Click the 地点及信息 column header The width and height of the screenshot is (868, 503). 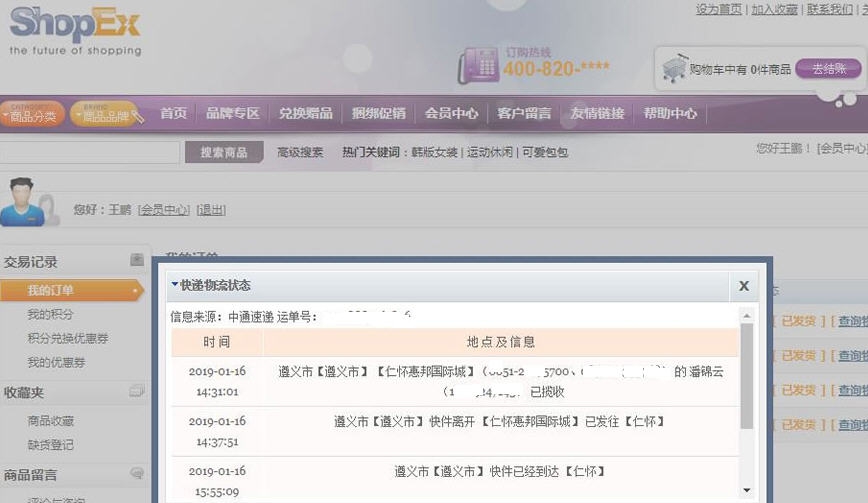501,342
